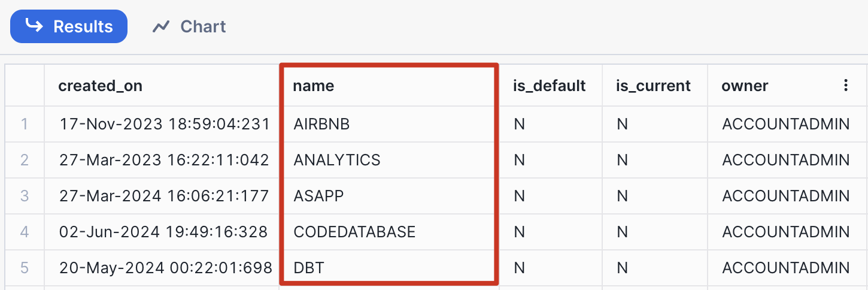Viewport: 868px width, 290px height.
Task: Select row number 3
Action: (x=25, y=196)
